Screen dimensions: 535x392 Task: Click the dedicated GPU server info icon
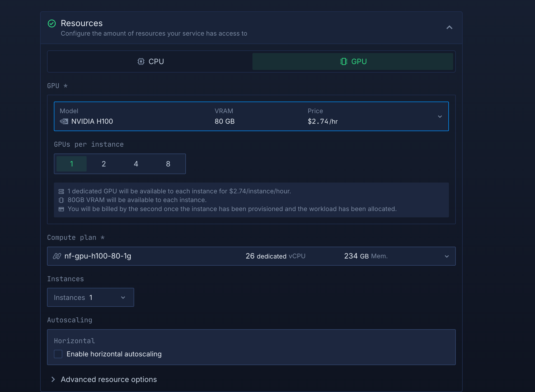(x=61, y=191)
